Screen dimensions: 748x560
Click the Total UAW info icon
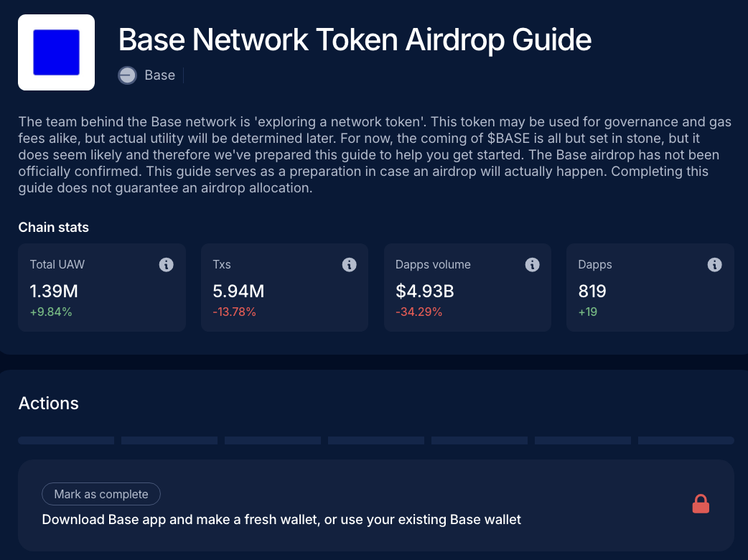[166, 265]
